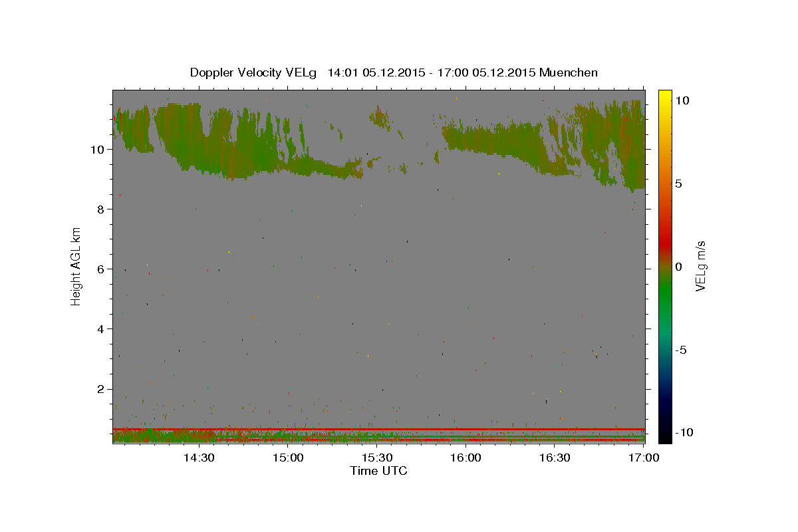Click the 17:00 time tick label
798x532 pixels.
click(x=644, y=458)
